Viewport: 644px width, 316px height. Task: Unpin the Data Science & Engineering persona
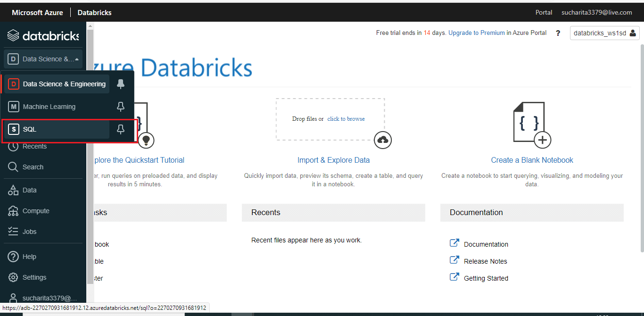coord(121,84)
